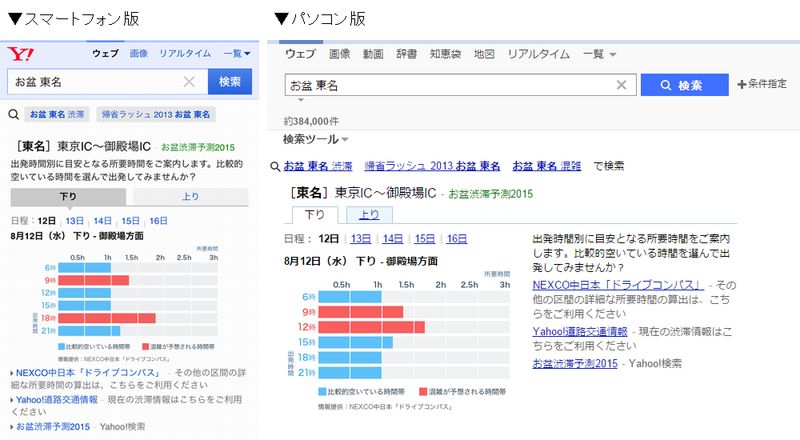This screenshot has height=440, width=800.
Task: Tap the お盆 東名 渋滞 suggestion chip on smartphone
Action: [57, 114]
